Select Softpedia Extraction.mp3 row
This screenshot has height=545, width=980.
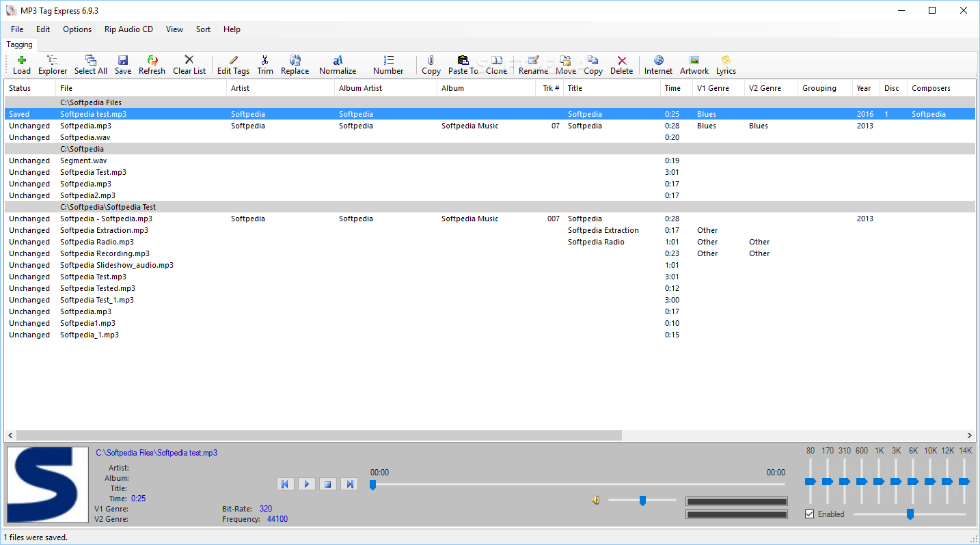(490, 230)
